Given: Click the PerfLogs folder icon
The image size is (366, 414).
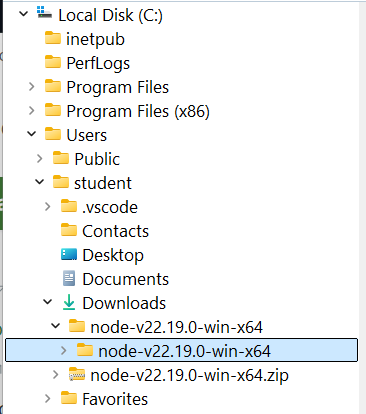Looking at the screenshot, I should 53,62.
